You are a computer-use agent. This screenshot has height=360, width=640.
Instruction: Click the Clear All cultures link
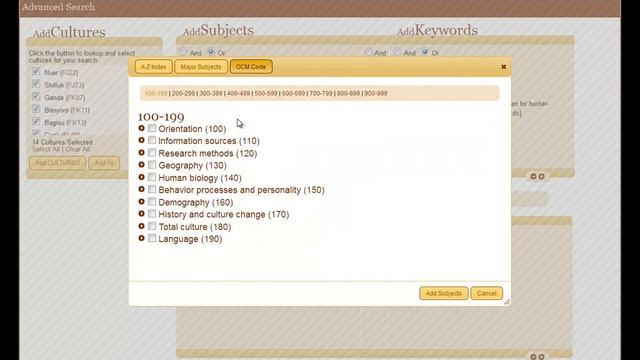(78, 149)
